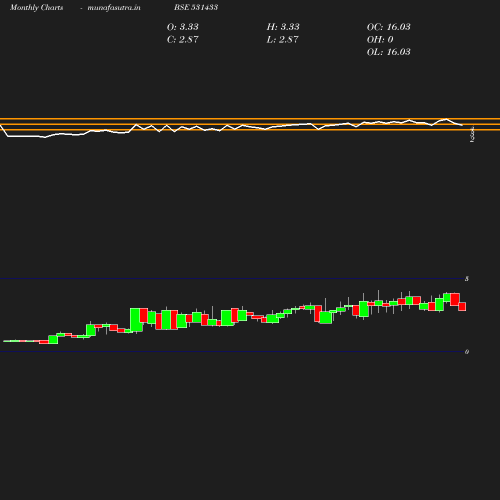The width and height of the screenshot is (500, 500).
Task: Click the 'OH: 0' reading
Action: point(380,40)
